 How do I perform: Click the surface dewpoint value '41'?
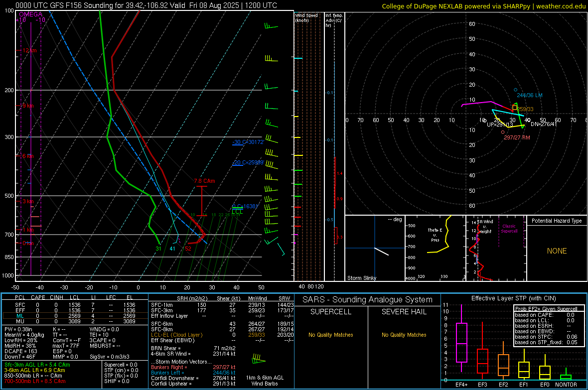click(172, 248)
